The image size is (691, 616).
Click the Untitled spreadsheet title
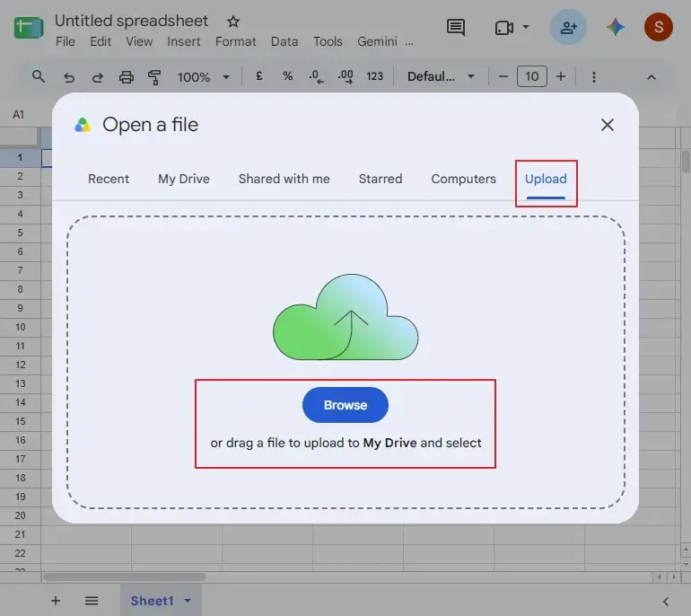(131, 21)
